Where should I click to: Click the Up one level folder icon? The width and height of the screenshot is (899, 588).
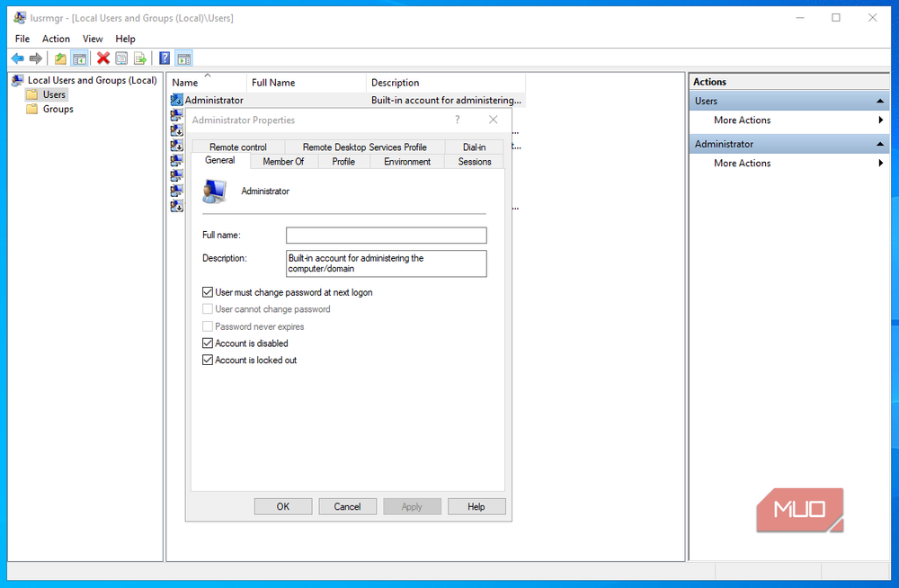point(60,58)
